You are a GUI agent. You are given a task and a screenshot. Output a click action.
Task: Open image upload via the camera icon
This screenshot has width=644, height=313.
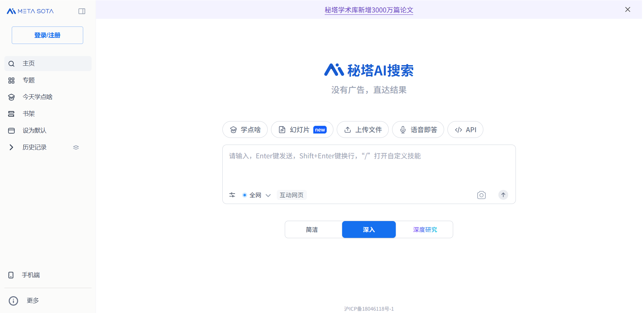481,195
